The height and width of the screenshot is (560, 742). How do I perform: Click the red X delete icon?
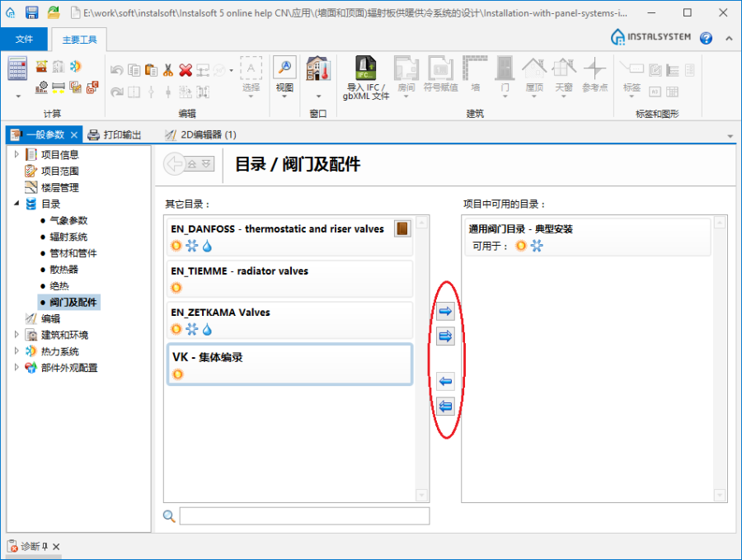click(x=185, y=70)
